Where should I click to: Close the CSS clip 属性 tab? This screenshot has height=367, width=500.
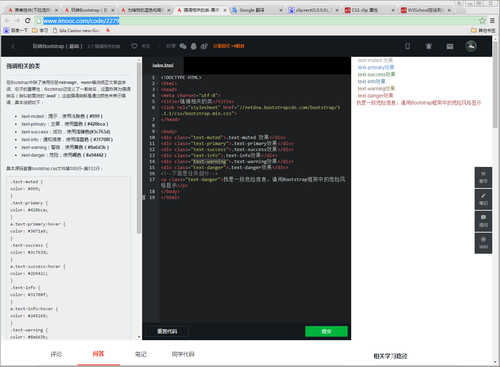[x=393, y=10]
